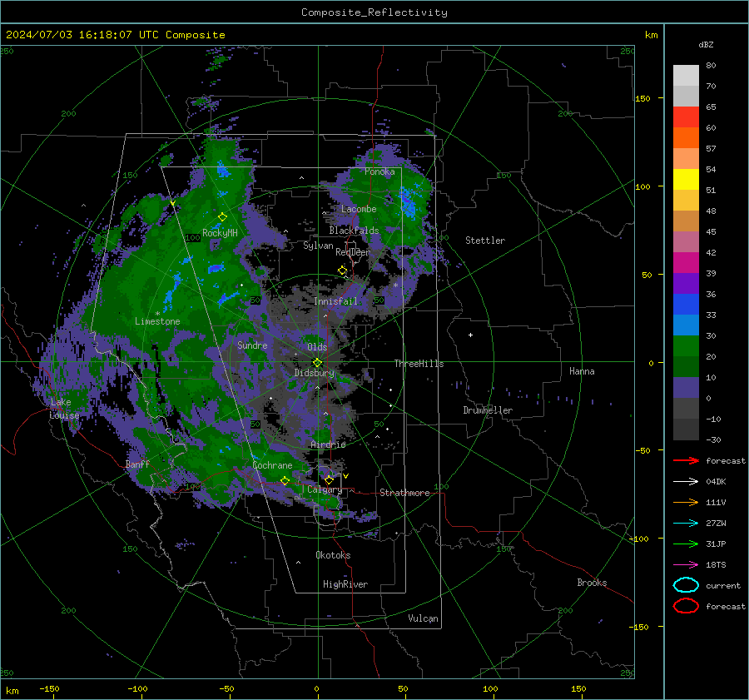Click the green 20–30 dBZ swatch
Viewport: 749px width, 700px height.
(686, 346)
